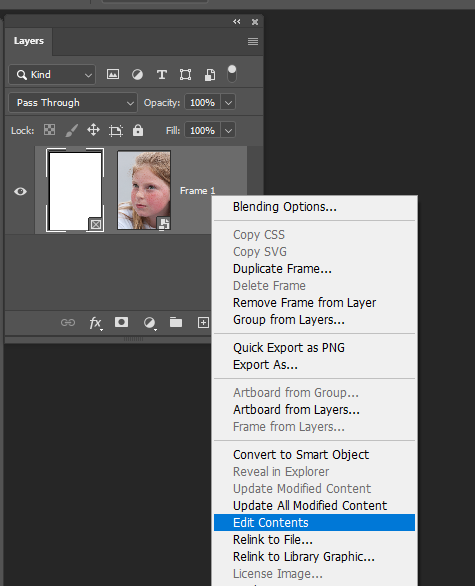Create new fill or adjustment layer
The height and width of the screenshot is (586, 475).
pyautogui.click(x=150, y=323)
